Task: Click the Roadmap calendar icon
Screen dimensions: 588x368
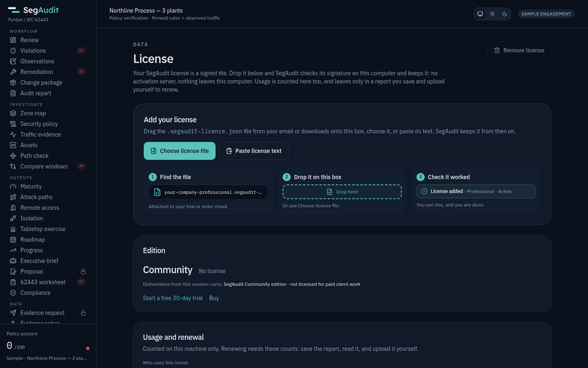Action: point(13,240)
